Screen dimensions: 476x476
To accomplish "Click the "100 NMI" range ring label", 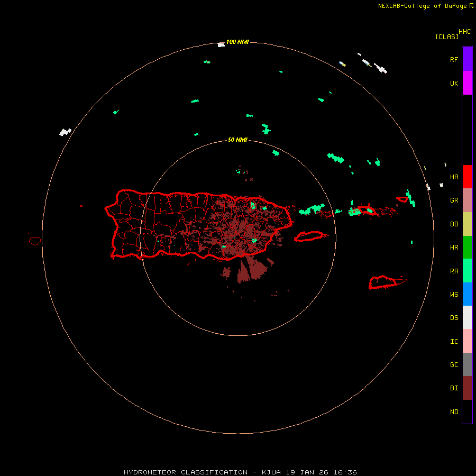I will click(237, 42).
